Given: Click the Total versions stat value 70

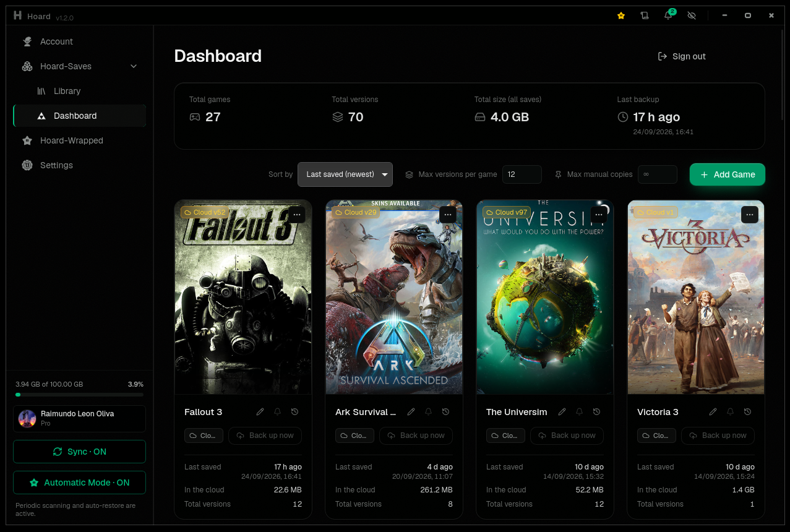Looking at the screenshot, I should coord(356,117).
